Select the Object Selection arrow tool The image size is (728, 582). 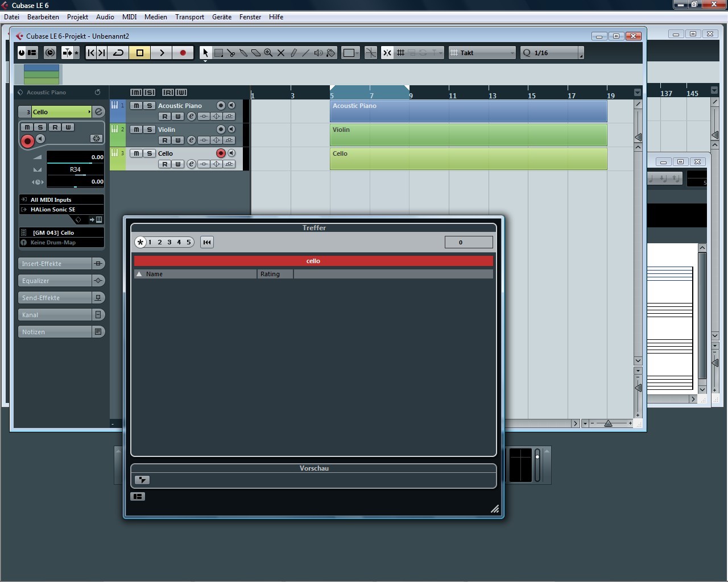205,53
